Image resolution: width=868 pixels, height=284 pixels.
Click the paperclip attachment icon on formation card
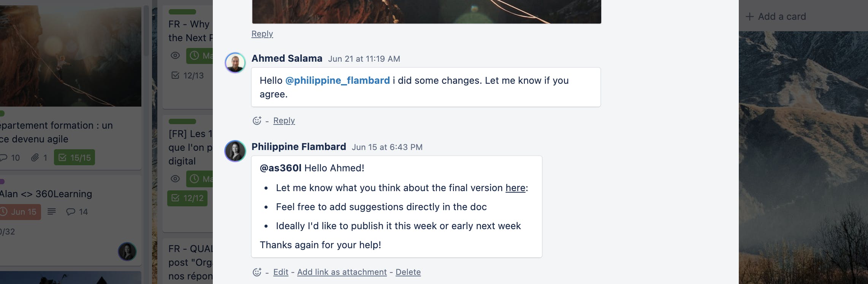click(35, 158)
